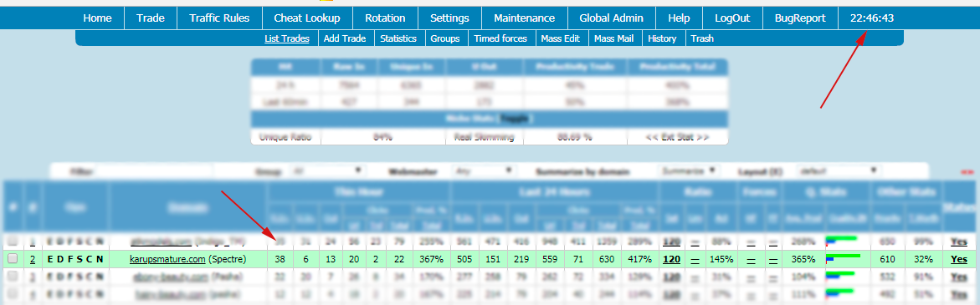Click the 610 value in karupsmature.com row
This screenshot has width=980, height=305.
[887, 259]
